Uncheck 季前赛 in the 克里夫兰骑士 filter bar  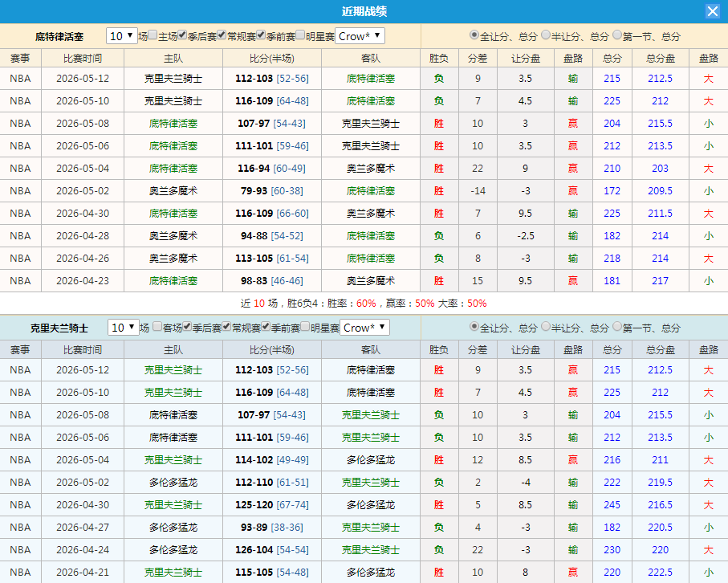point(266,327)
